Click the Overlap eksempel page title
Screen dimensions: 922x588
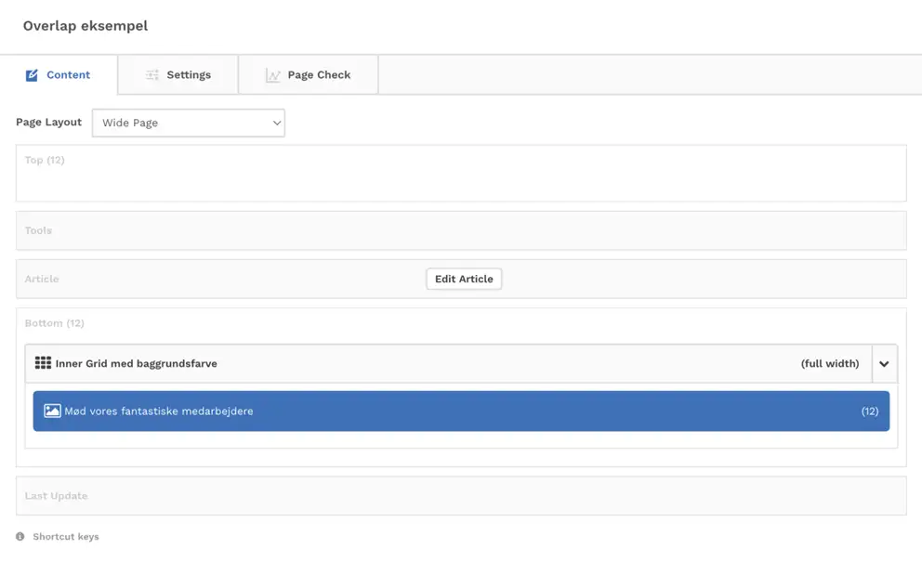pos(86,26)
